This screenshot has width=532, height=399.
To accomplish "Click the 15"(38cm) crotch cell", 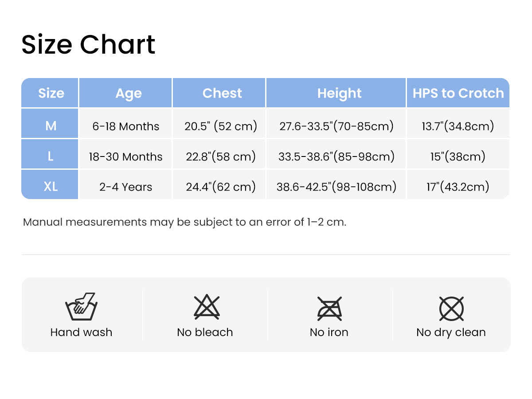I will 458,154.
